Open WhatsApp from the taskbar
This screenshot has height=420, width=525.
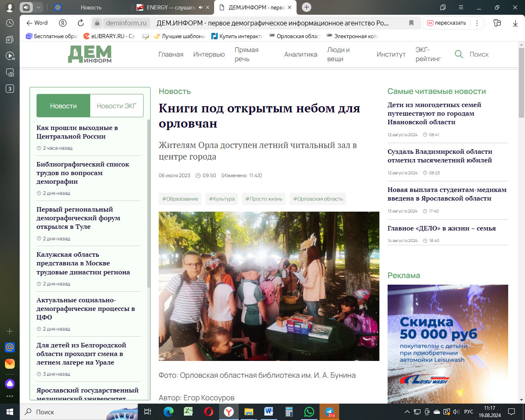pyautogui.click(x=309, y=412)
